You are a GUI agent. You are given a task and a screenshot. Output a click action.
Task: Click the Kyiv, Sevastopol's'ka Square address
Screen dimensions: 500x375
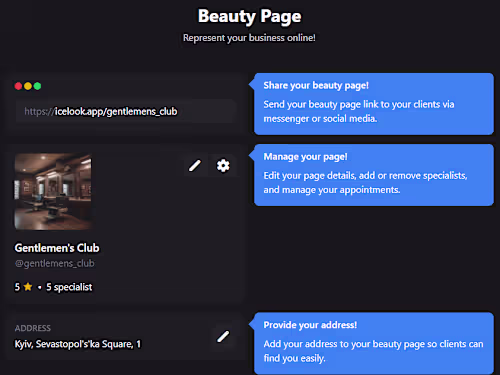coord(78,344)
